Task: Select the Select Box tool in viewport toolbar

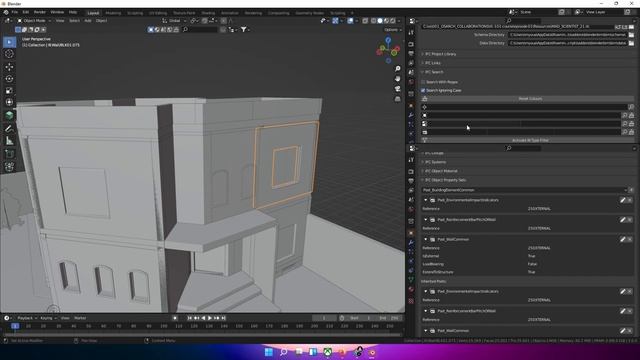Action: [9, 42]
